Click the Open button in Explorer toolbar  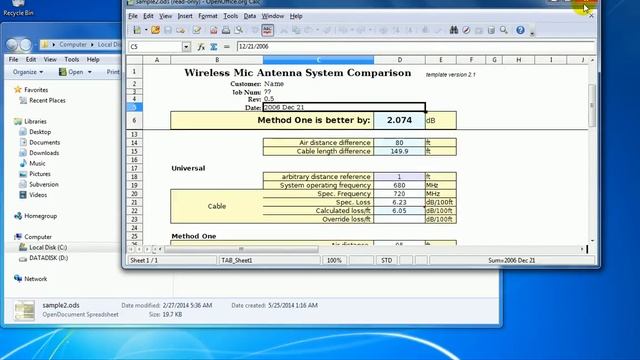(x=71, y=72)
